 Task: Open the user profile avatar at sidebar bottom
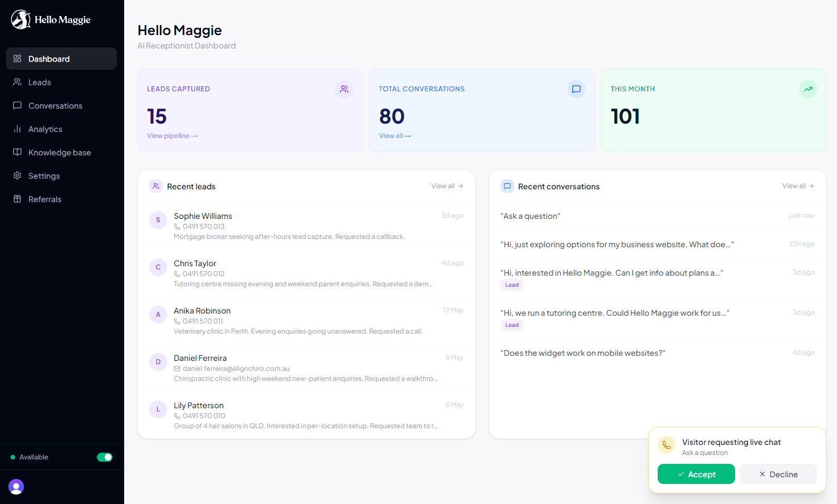pyautogui.click(x=16, y=487)
